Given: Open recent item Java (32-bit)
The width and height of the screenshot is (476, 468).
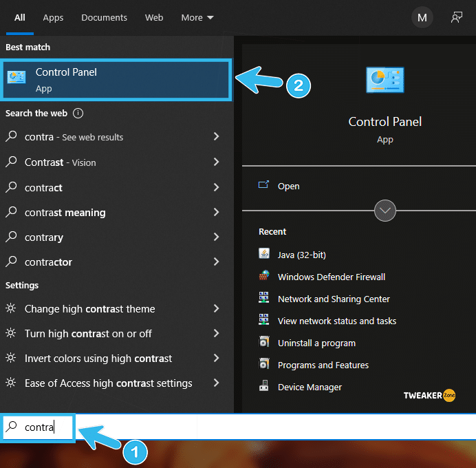Looking at the screenshot, I should pyautogui.click(x=302, y=255).
